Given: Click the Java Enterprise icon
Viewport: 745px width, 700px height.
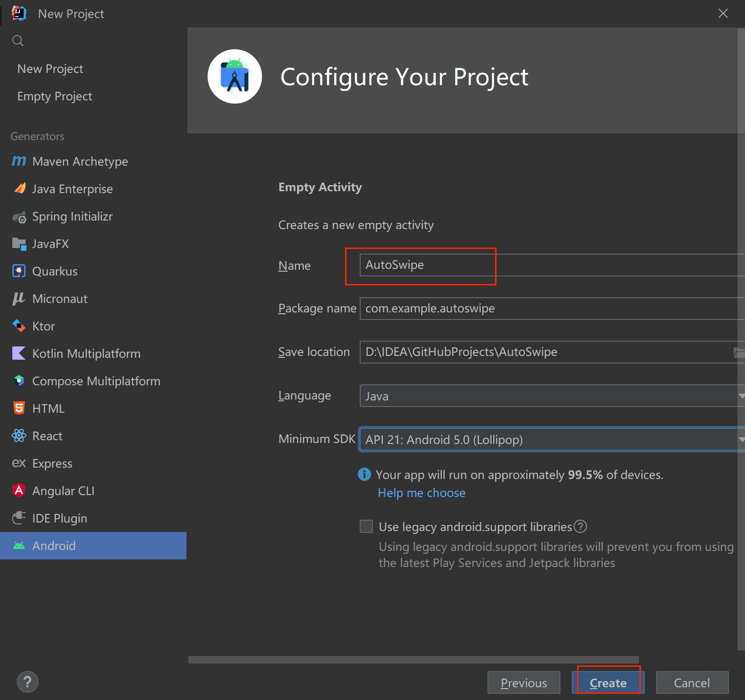Looking at the screenshot, I should pos(19,189).
